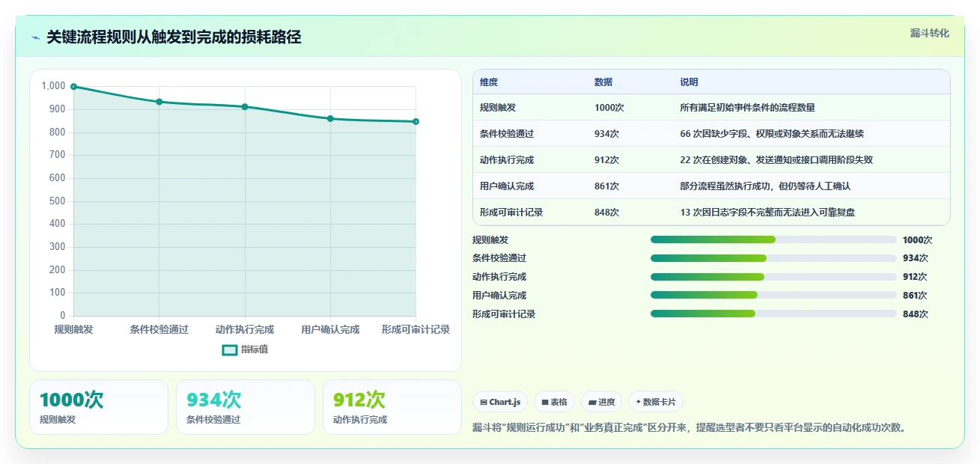Click the 1000次 value beside progress bar
The image size is (980, 464).
point(918,240)
